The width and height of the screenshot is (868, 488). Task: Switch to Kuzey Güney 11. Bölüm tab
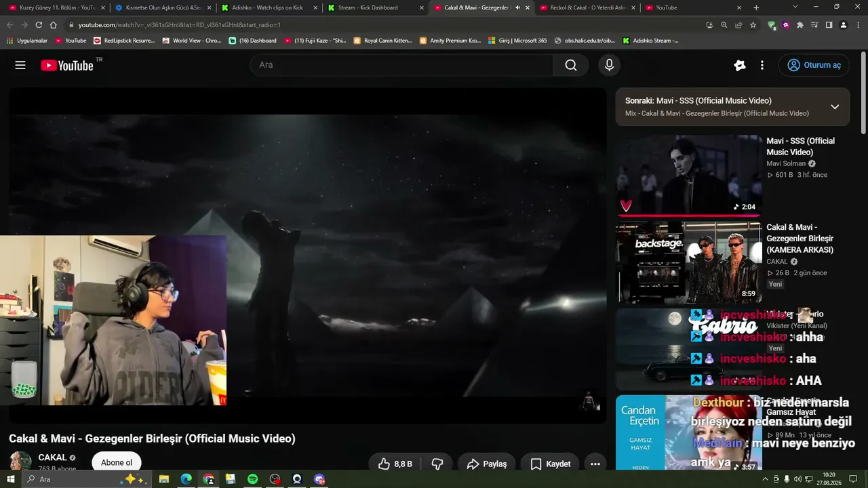(x=57, y=7)
